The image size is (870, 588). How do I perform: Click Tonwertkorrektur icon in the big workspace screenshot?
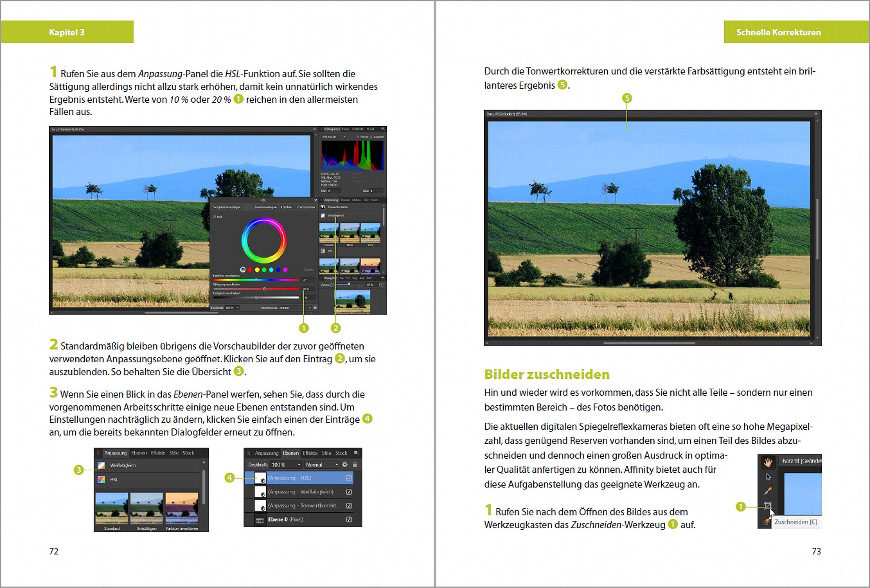click(323, 207)
